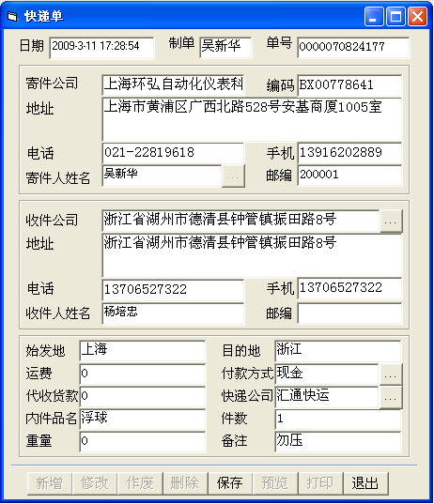Focus the recipient 地址 text area

[x=252, y=255]
